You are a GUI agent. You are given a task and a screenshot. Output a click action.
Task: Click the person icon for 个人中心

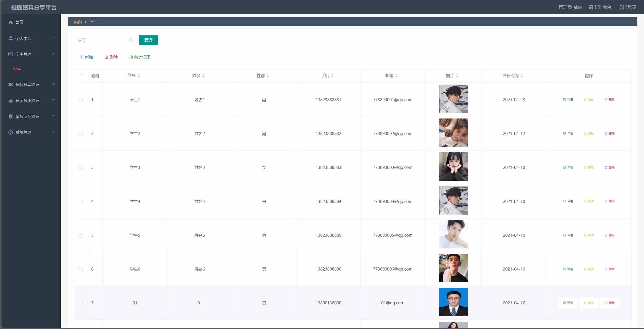click(x=10, y=38)
